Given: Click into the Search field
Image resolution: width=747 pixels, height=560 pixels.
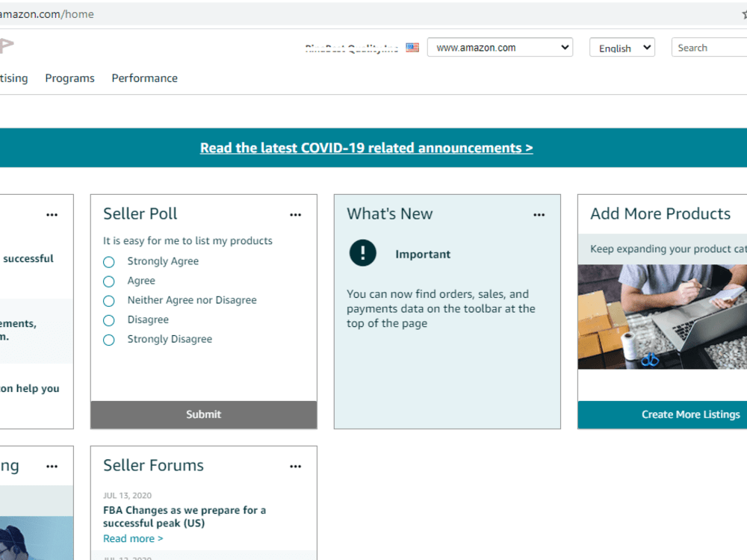Looking at the screenshot, I should coord(709,48).
